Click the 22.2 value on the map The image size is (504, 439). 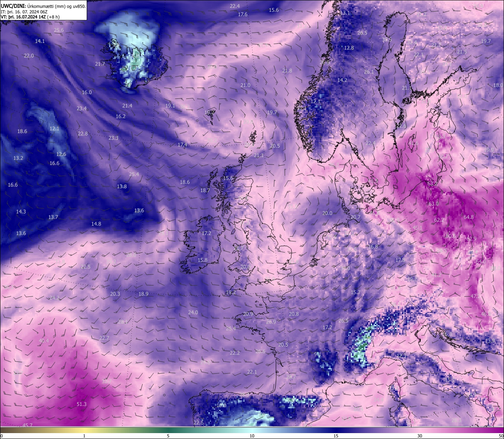coord(235,353)
